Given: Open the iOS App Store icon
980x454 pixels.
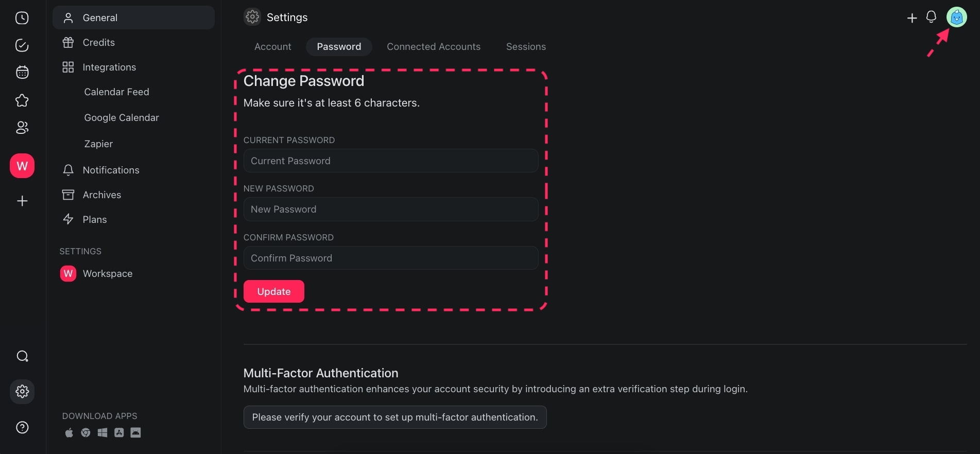Looking at the screenshot, I should [119, 432].
